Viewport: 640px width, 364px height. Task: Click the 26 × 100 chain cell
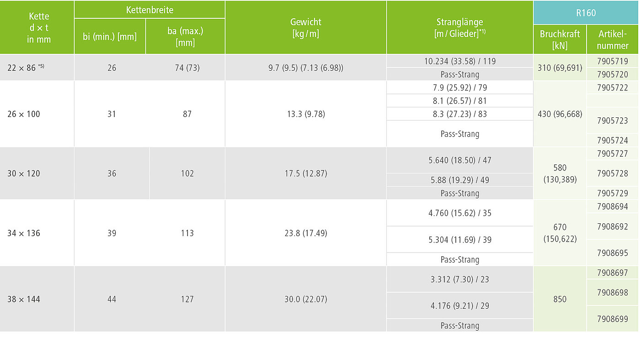tap(37, 114)
